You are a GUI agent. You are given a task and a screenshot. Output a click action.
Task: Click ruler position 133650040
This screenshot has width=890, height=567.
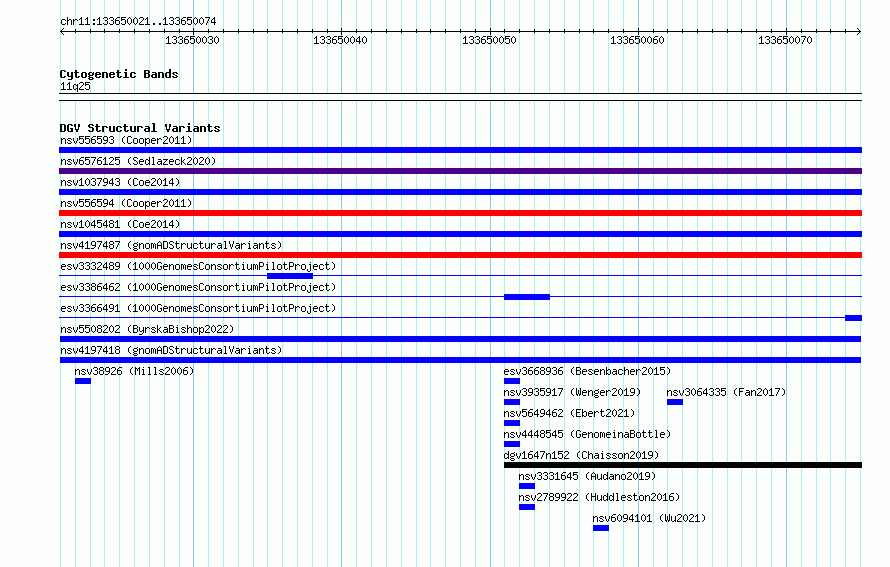pos(340,40)
